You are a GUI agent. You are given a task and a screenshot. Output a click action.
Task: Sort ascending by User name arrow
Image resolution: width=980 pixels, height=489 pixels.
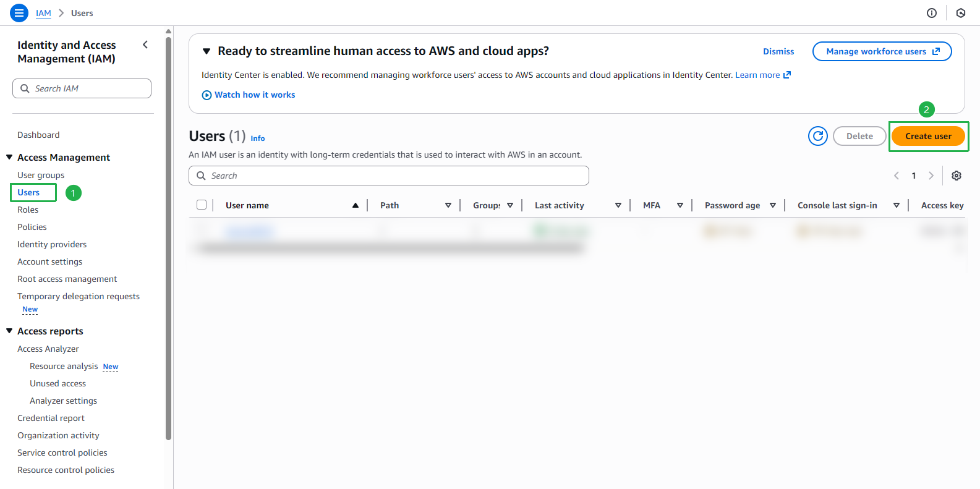356,205
